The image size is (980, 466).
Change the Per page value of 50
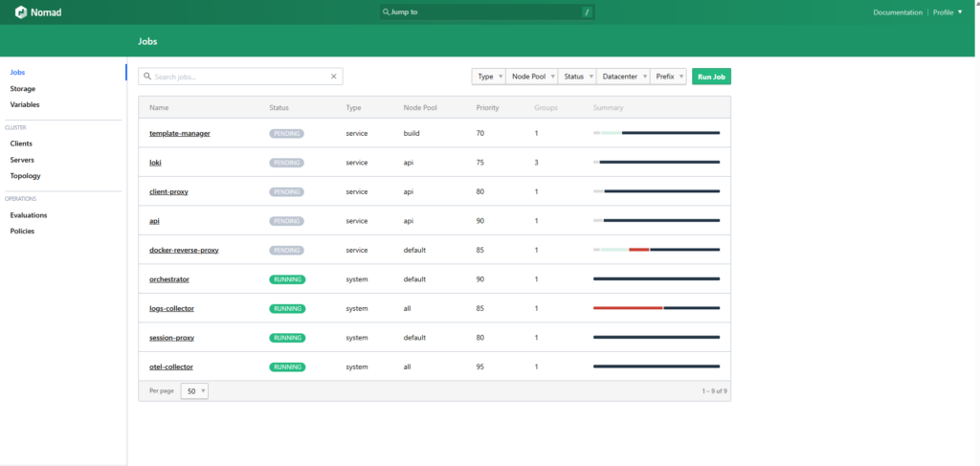point(194,391)
